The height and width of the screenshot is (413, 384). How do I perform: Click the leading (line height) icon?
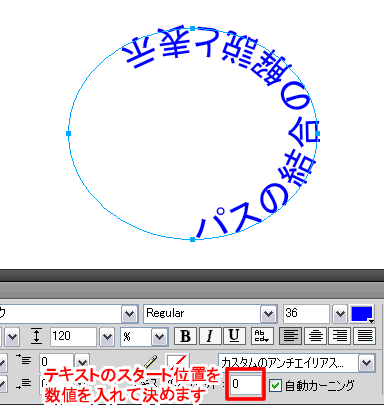[36, 336]
